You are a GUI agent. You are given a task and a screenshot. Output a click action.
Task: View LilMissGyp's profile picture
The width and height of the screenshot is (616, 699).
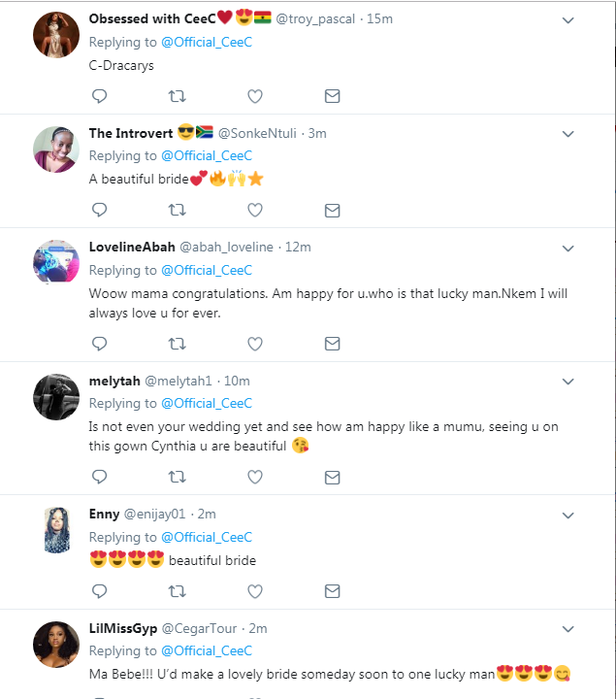click(x=56, y=645)
